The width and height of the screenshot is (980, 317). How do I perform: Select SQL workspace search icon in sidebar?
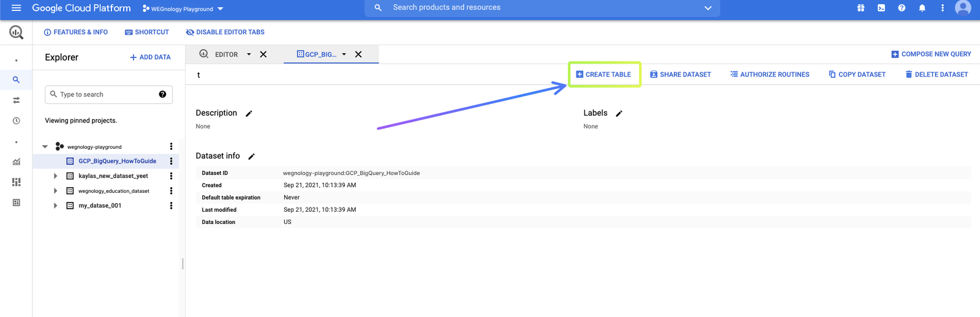click(x=16, y=80)
